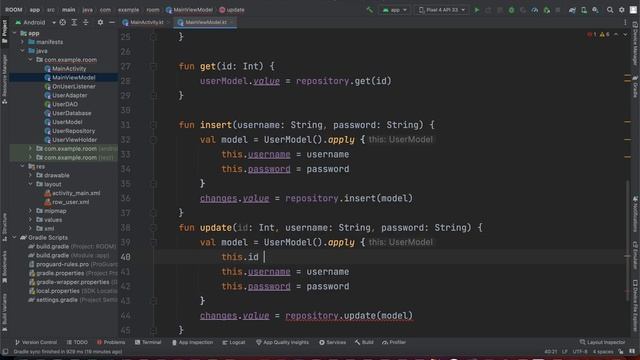Open Search Everywhere magnifier icon
This screenshot has width=640, height=360.
[x=610, y=10]
